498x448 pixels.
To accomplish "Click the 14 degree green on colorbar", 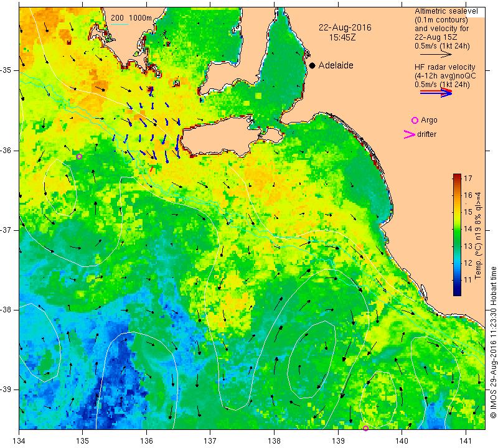I will pyautogui.click(x=457, y=228).
